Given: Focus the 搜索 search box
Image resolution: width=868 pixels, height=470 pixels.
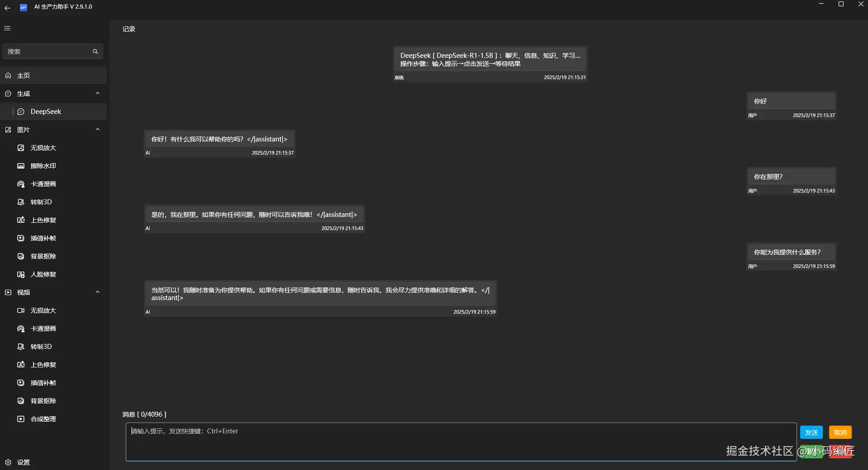Looking at the screenshot, I should coord(53,52).
